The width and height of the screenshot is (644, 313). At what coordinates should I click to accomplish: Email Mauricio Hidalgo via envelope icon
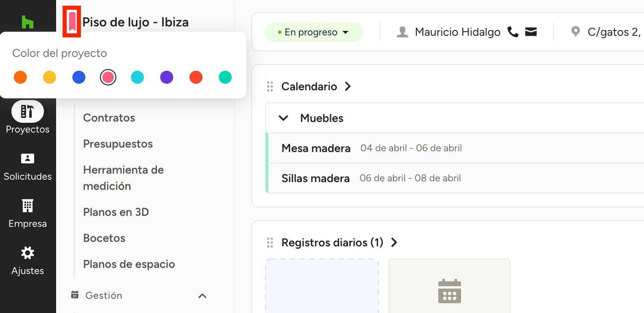pyautogui.click(x=531, y=32)
